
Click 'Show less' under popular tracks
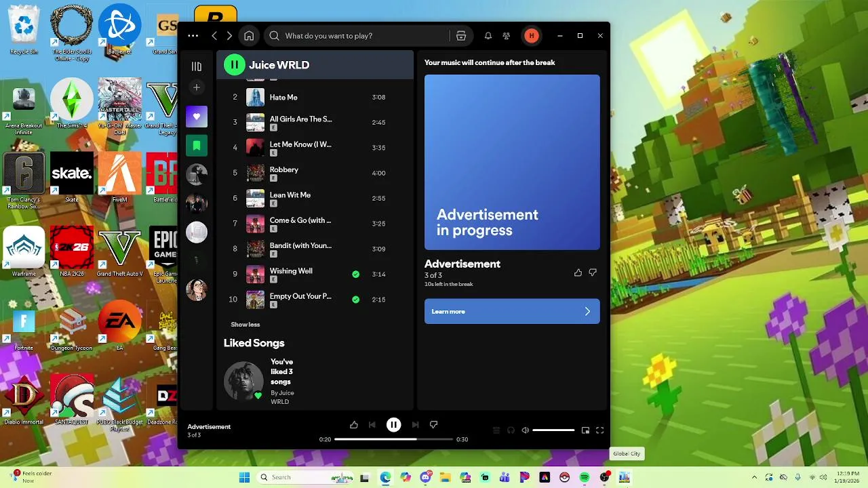click(245, 325)
